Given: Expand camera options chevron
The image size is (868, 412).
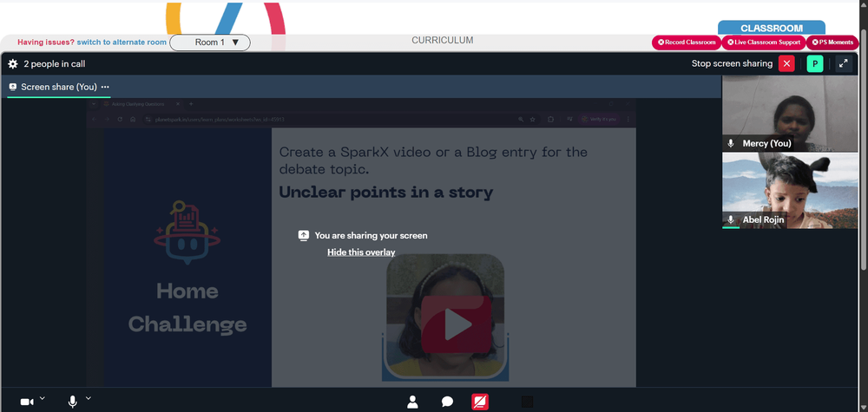Looking at the screenshot, I should tap(43, 398).
